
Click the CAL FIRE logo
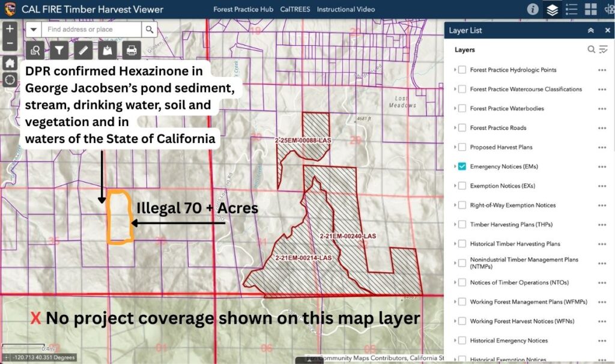tap(10, 9)
